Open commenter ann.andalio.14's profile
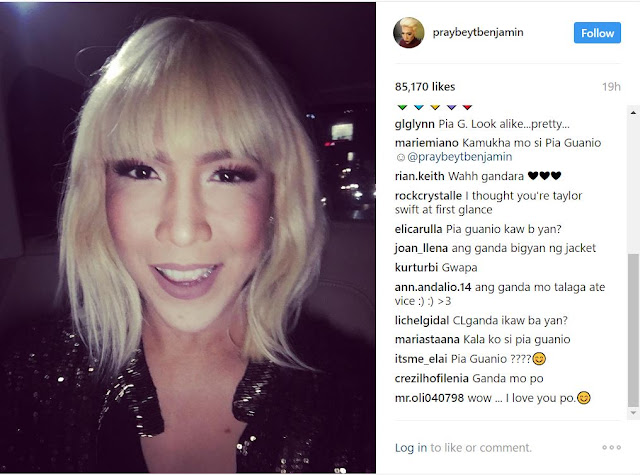The height and width of the screenshot is (475, 640). pos(433,287)
